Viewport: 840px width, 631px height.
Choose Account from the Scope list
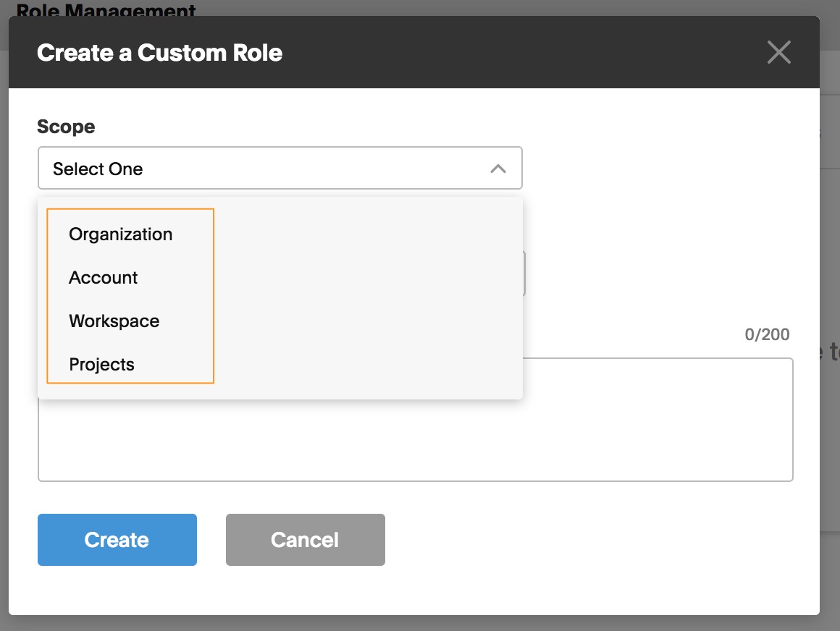click(104, 278)
